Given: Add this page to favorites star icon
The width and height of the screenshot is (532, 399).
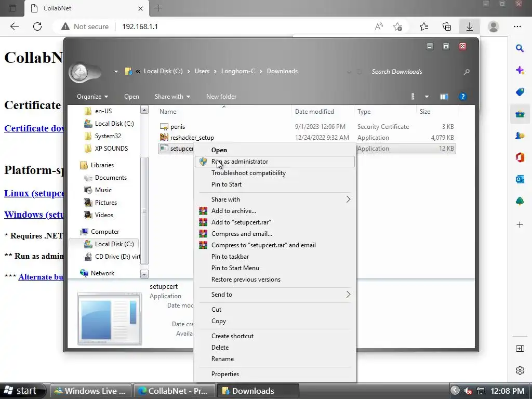Looking at the screenshot, I should tap(397, 26).
